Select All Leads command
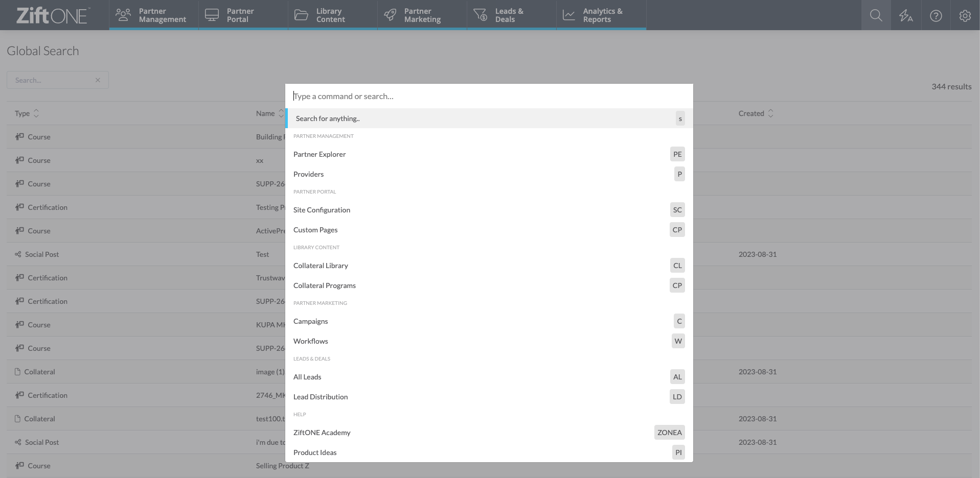 click(489, 377)
